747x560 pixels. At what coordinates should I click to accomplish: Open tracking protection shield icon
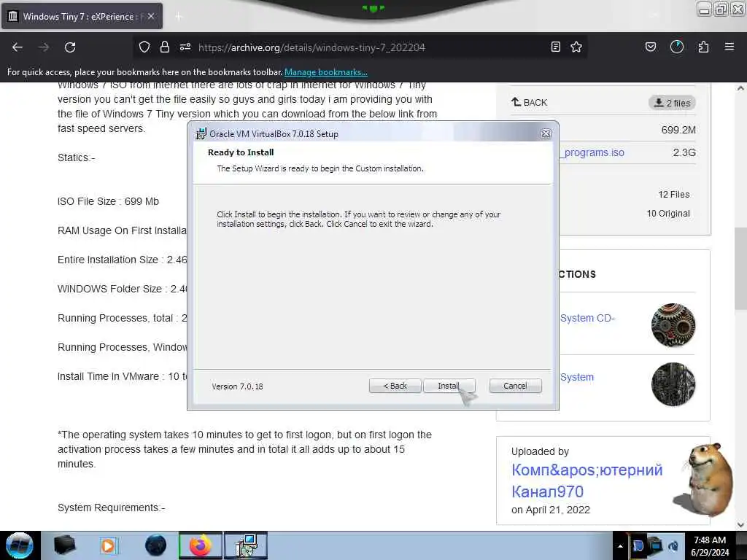pyautogui.click(x=144, y=47)
